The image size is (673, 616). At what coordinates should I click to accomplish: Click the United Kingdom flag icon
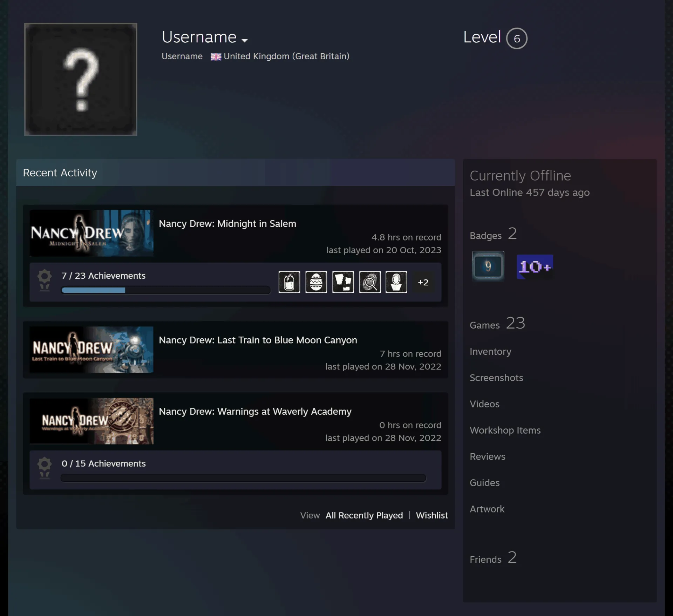pyautogui.click(x=216, y=57)
